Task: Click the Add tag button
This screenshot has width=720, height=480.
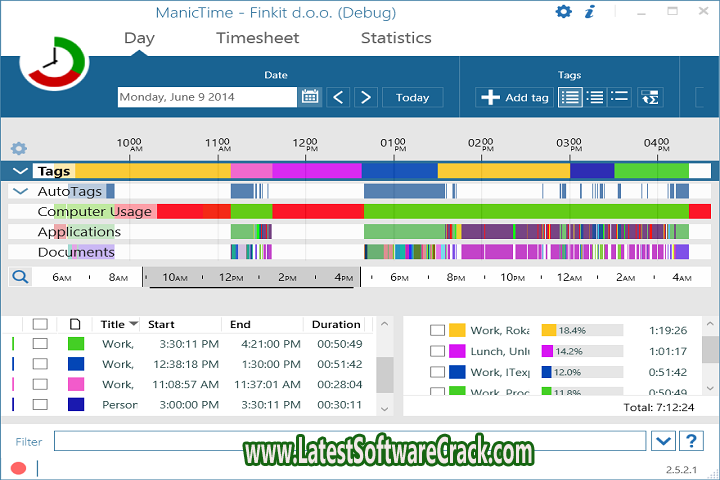Action: pyautogui.click(x=515, y=97)
